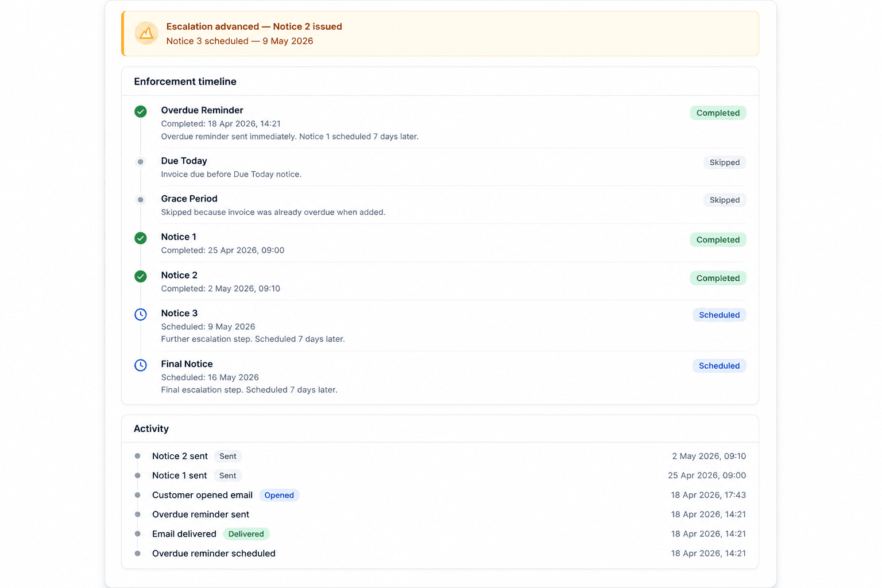Image resolution: width=882 pixels, height=588 pixels.
Task: Click the bullet dot beside 'Notice 2 sent'
Action: pos(137,456)
